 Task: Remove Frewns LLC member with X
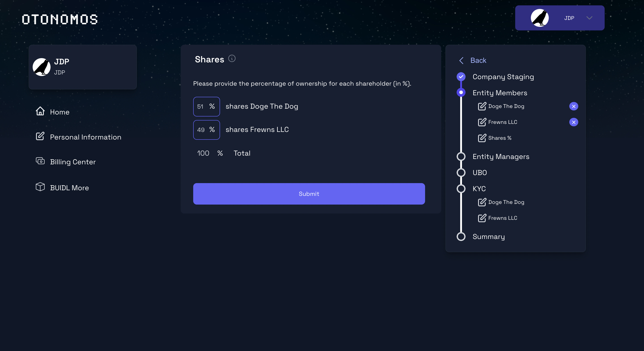tap(574, 122)
